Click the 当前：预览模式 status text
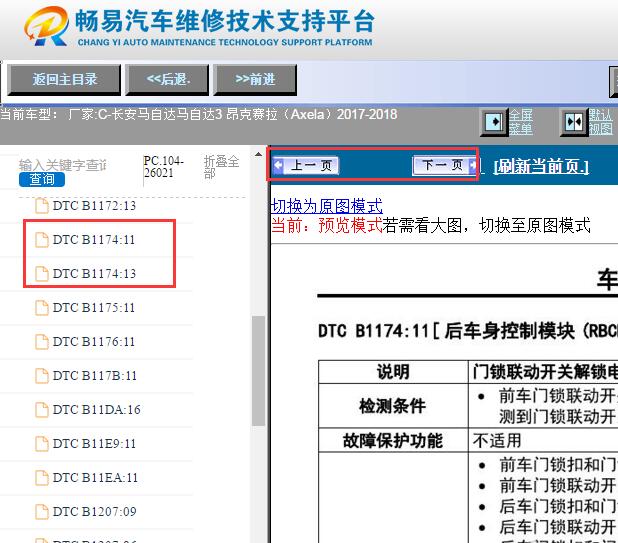 pyautogui.click(x=327, y=225)
